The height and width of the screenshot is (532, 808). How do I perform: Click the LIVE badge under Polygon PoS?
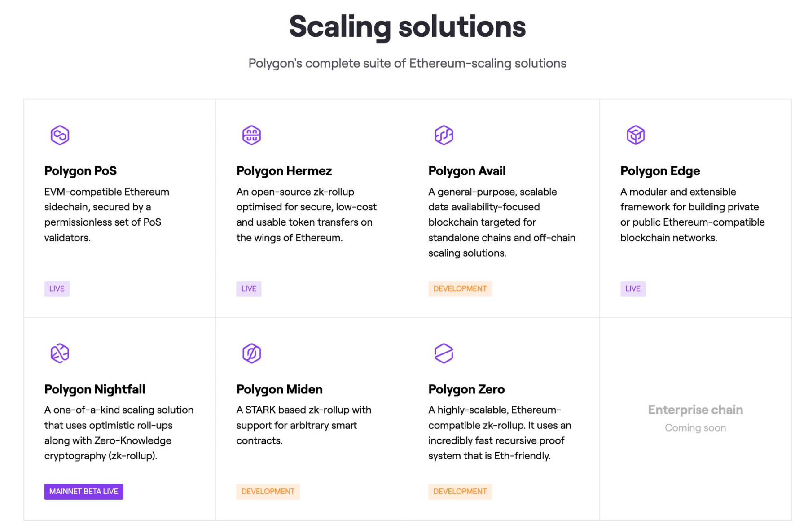[57, 288]
